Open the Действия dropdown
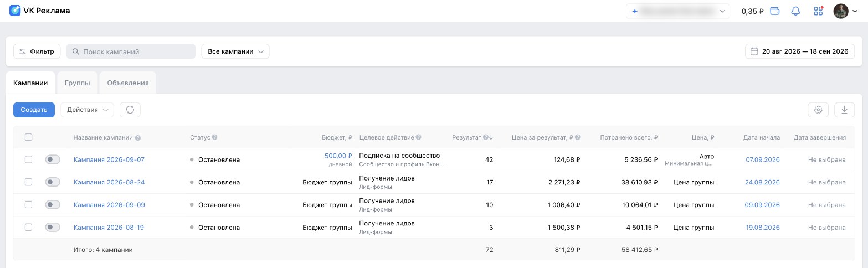 (87, 110)
